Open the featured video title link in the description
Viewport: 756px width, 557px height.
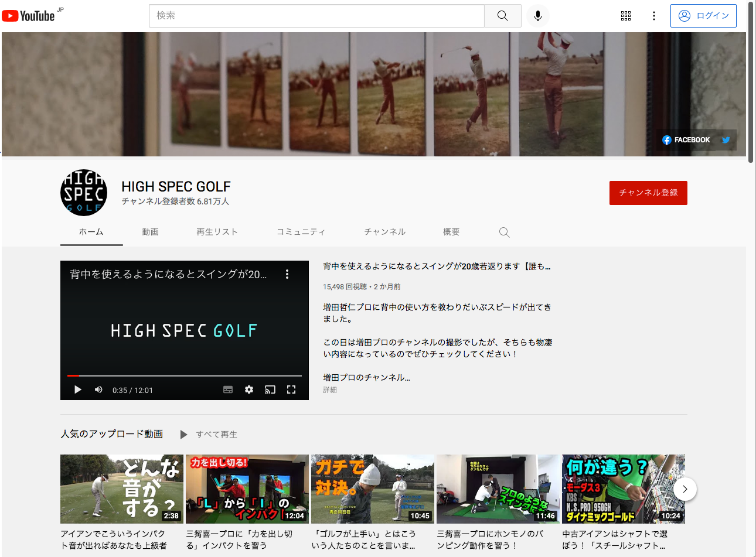pos(437,266)
